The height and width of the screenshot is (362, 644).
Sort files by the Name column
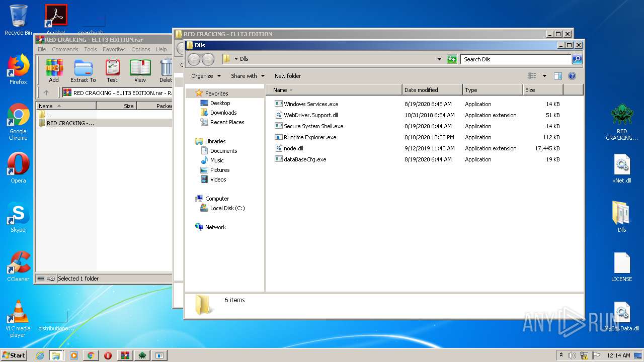click(x=334, y=90)
